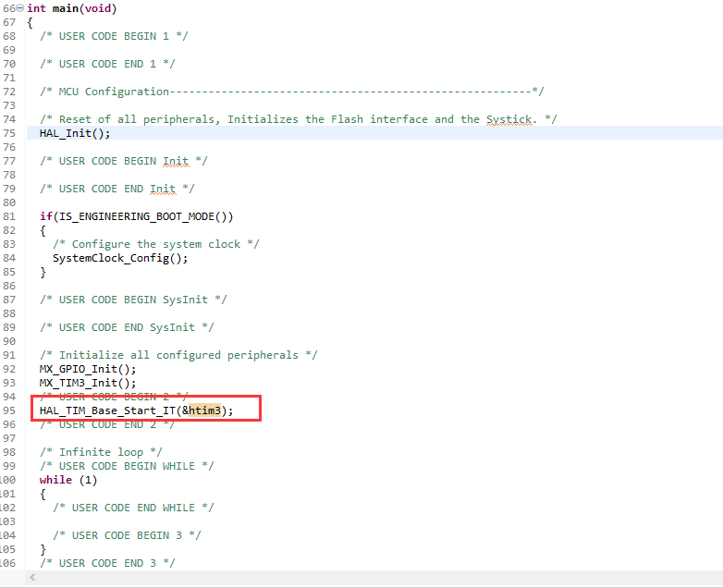This screenshot has width=723, height=588.
Task: Click the MCU Configuration comment line
Action: coord(292,92)
